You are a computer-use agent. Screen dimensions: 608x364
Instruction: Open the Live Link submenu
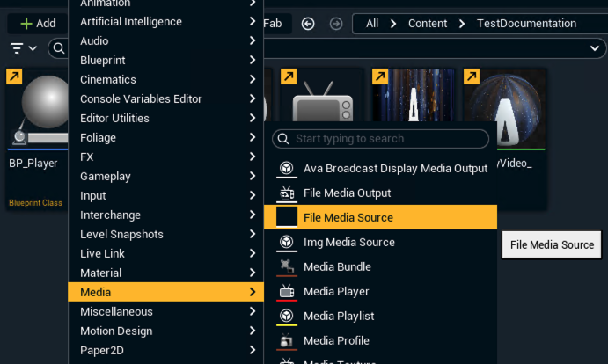166,253
